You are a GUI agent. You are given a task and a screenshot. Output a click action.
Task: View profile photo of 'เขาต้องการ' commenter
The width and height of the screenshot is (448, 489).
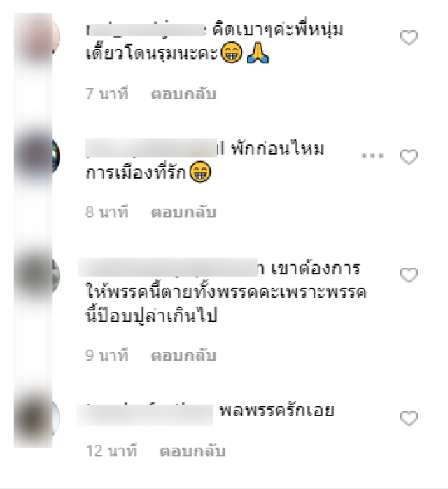click(37, 275)
